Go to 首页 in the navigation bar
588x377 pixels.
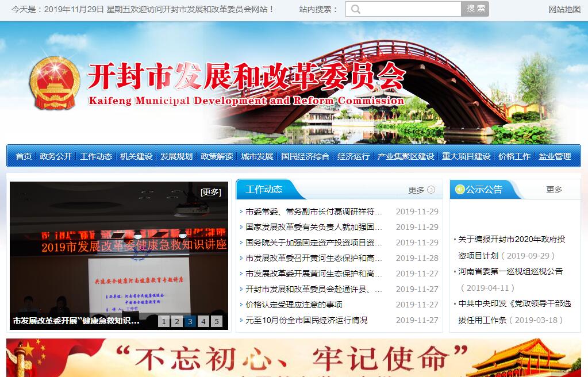pos(24,156)
